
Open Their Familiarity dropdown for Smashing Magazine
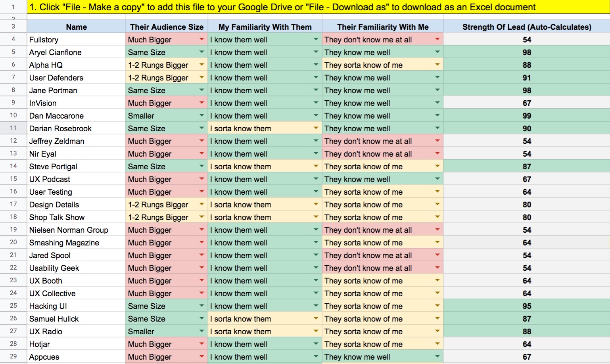point(437,242)
